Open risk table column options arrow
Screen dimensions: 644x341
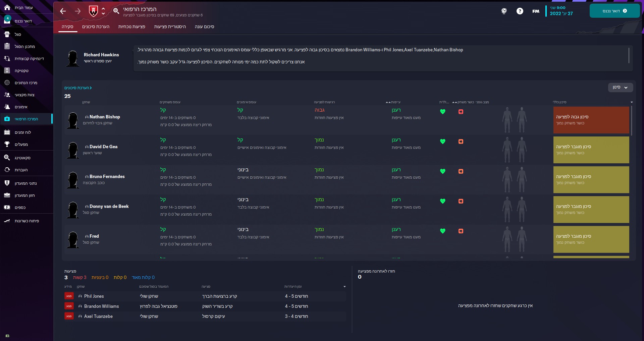tap(632, 102)
